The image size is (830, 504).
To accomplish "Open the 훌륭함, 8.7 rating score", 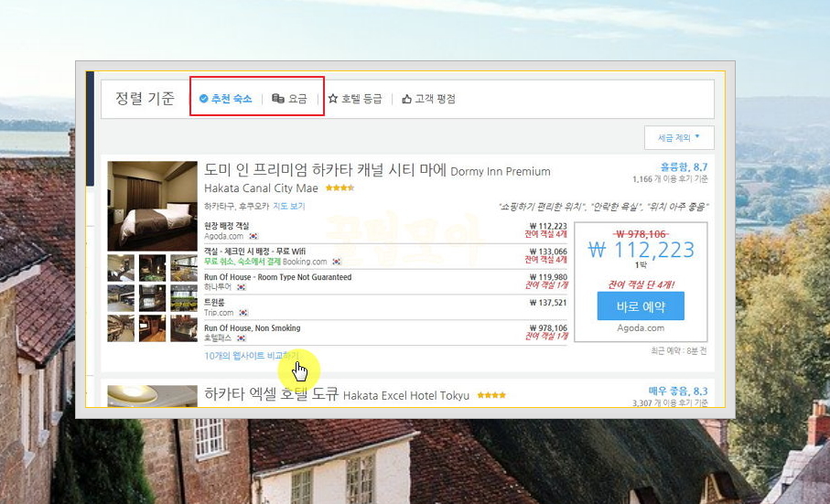I will point(684,166).
